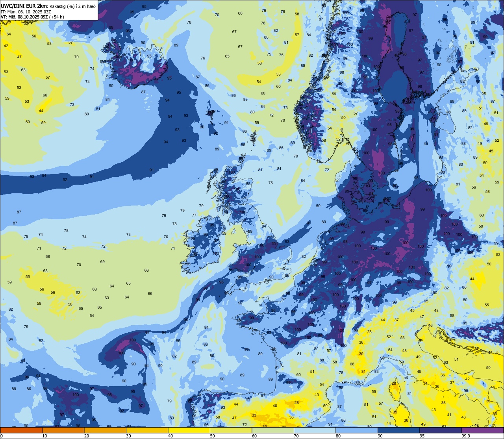Click the purple swatch above 99.9%
This screenshot has height=439, width=504.
tap(482, 430)
